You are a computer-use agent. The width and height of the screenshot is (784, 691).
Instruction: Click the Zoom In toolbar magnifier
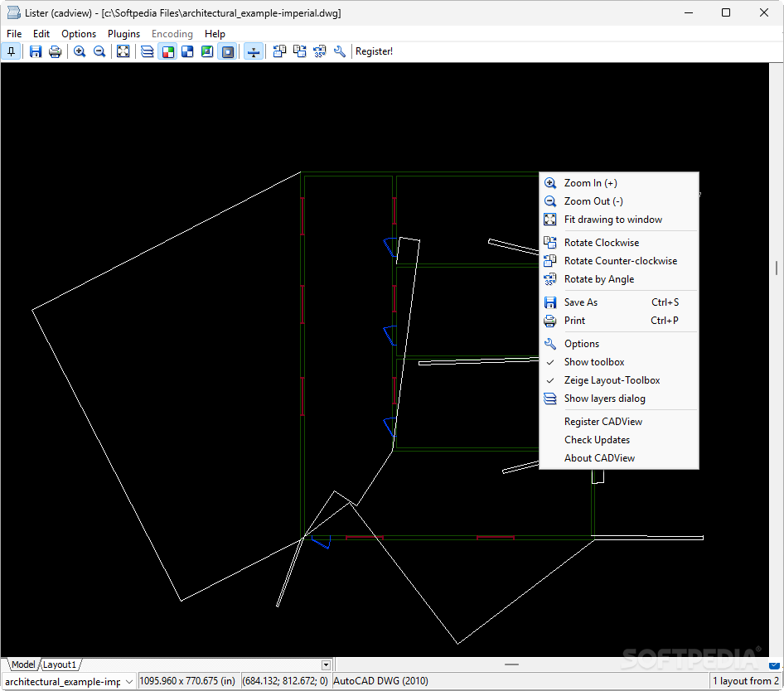[80, 51]
